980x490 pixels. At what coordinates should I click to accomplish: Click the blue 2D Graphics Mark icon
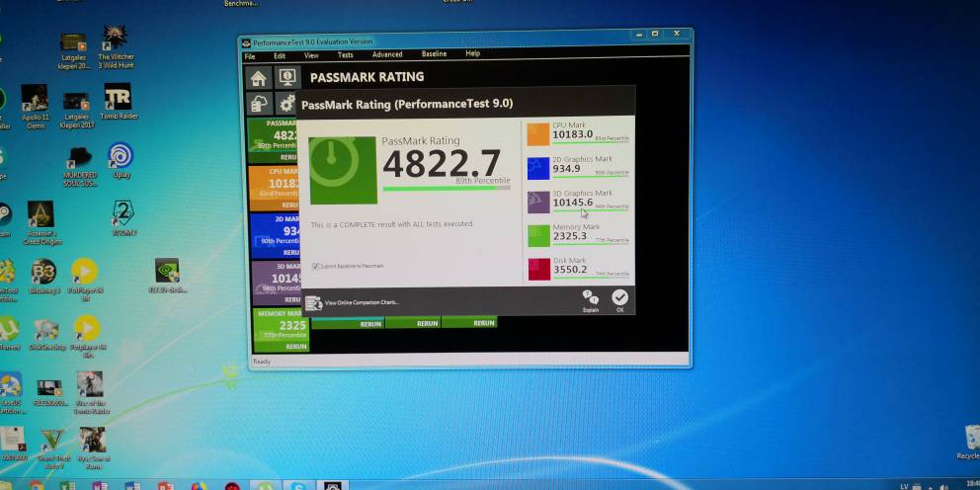538,168
